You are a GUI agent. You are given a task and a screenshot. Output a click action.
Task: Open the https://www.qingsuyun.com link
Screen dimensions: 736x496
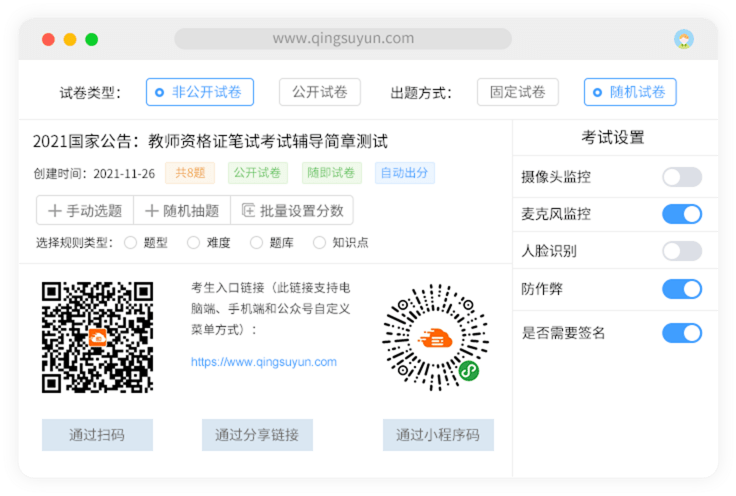264,362
